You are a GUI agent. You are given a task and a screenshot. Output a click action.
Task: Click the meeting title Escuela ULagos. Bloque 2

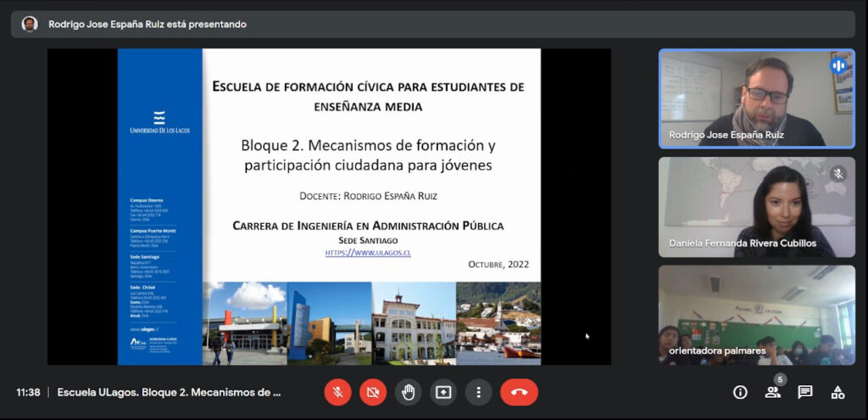point(169,392)
